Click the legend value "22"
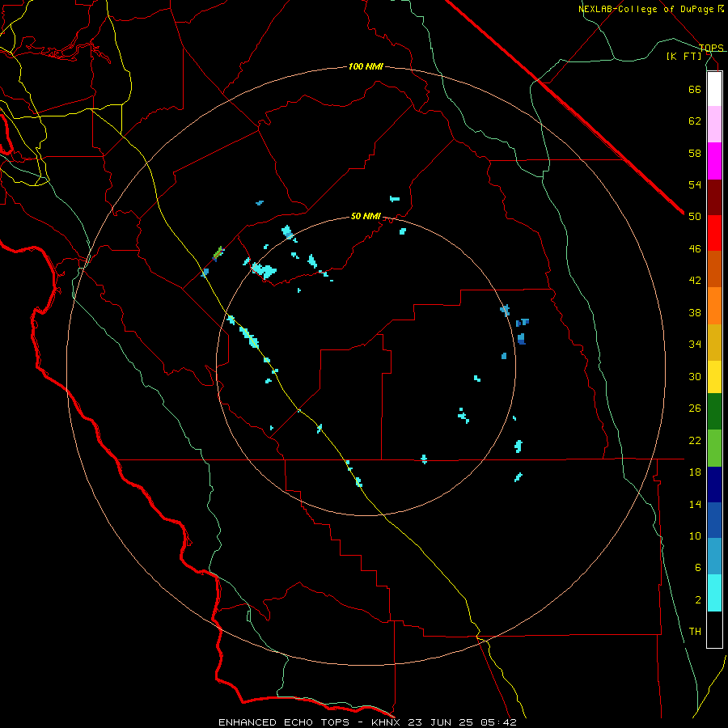The width and height of the screenshot is (728, 728). point(695,440)
